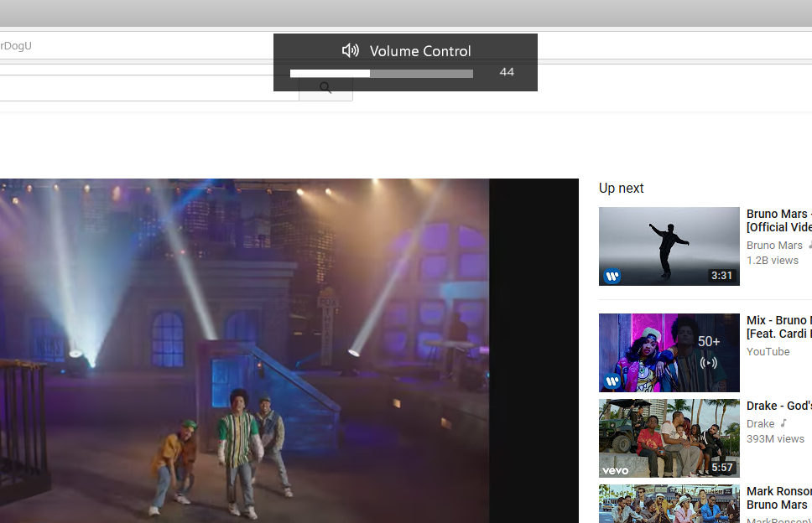The image size is (812, 523).
Task: Open the Bruno Mars Official Video title link
Action: click(778, 220)
